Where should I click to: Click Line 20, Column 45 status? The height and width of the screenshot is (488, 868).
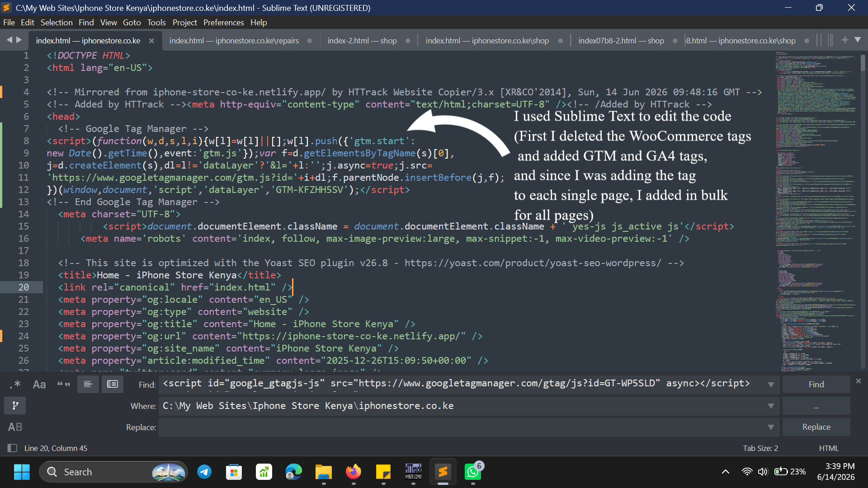(x=56, y=448)
